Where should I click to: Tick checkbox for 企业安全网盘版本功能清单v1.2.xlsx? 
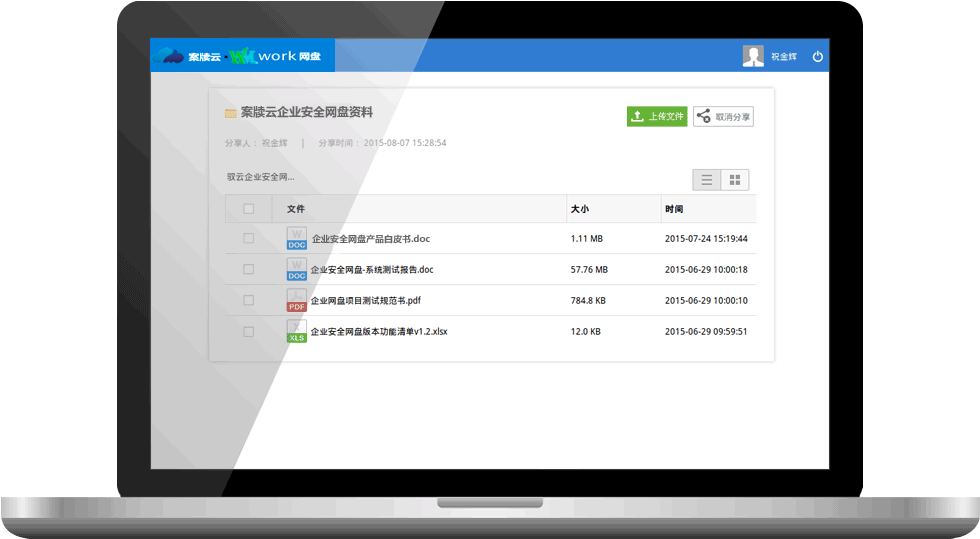249,331
